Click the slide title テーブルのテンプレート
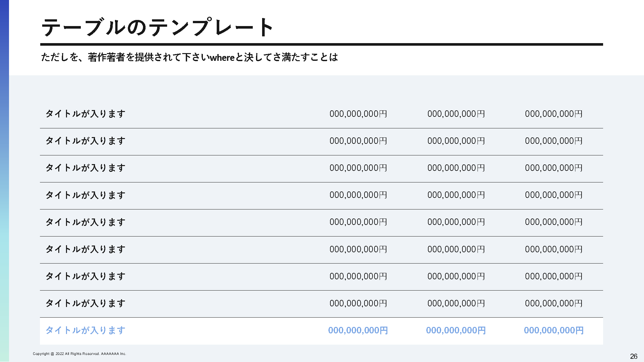This screenshot has width=644, height=362. click(x=157, y=27)
